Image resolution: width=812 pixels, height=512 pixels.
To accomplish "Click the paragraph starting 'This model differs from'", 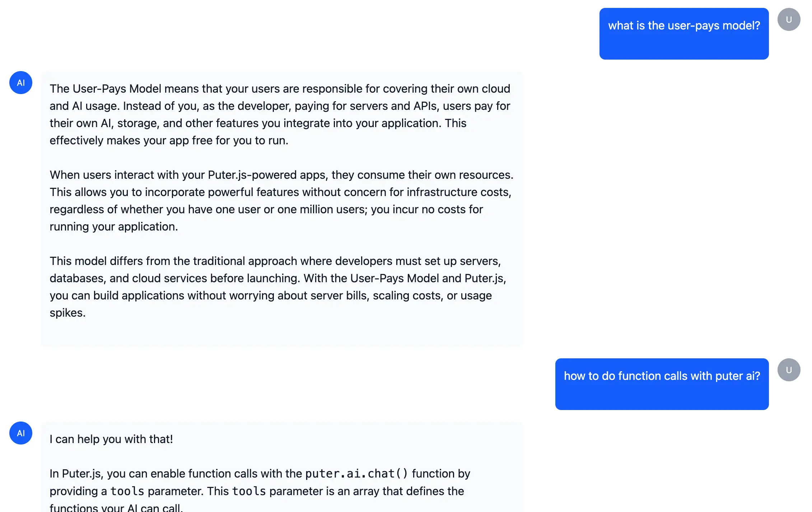I will (x=278, y=287).
